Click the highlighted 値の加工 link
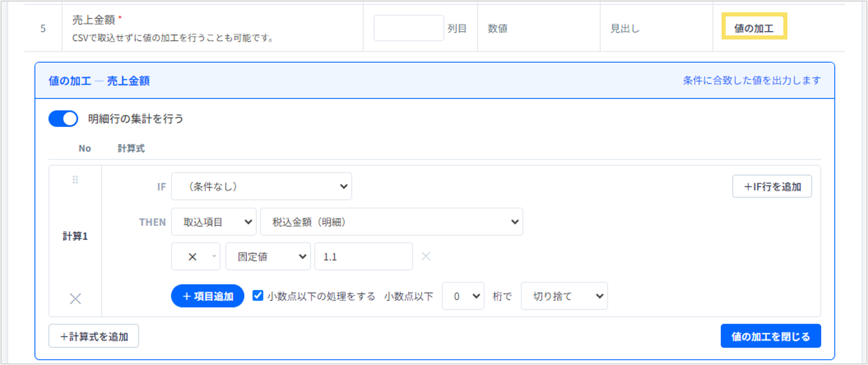 [754, 28]
